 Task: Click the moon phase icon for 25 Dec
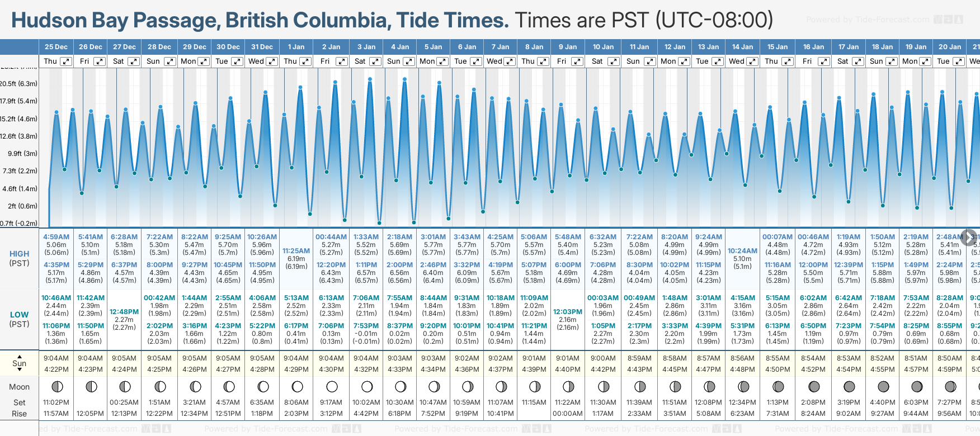56,386
